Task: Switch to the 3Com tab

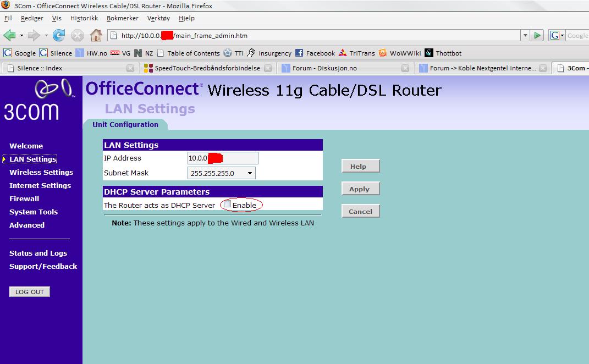Action: point(571,68)
